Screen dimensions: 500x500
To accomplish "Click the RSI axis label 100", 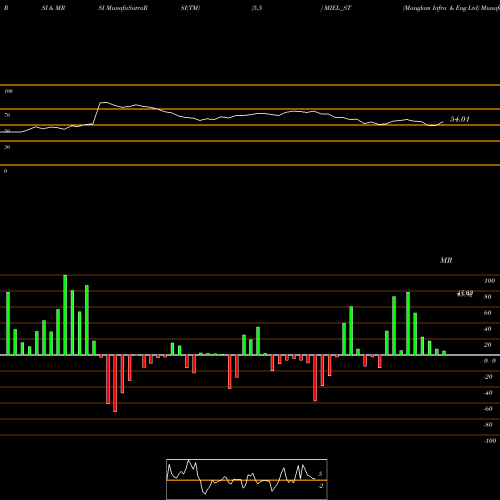I will tap(8, 91).
